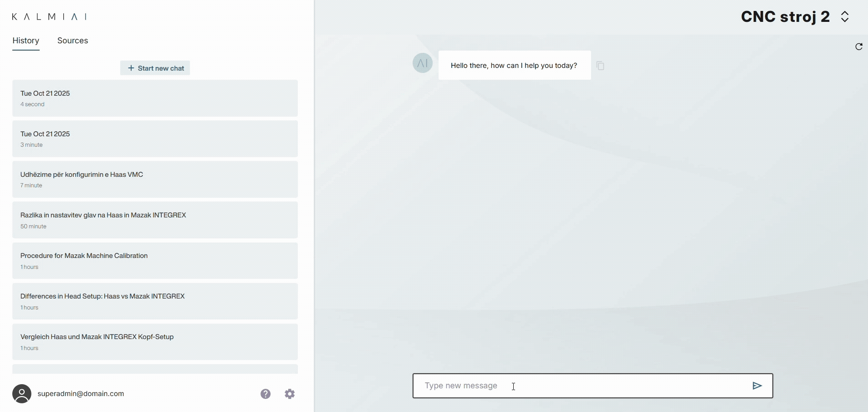868x412 pixels.
Task: Switch to the Sources tab
Action: tap(72, 41)
